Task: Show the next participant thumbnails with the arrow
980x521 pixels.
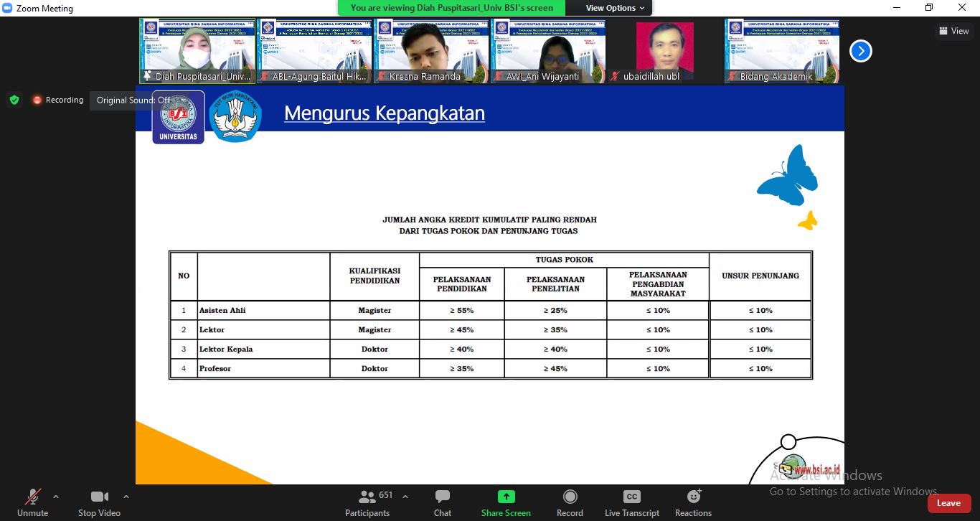Action: tap(860, 51)
